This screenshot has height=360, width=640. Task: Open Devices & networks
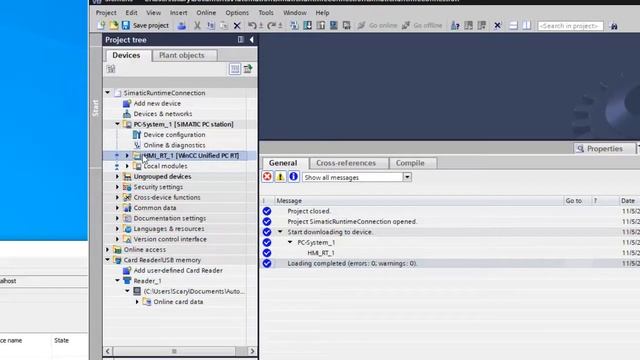[162, 114]
